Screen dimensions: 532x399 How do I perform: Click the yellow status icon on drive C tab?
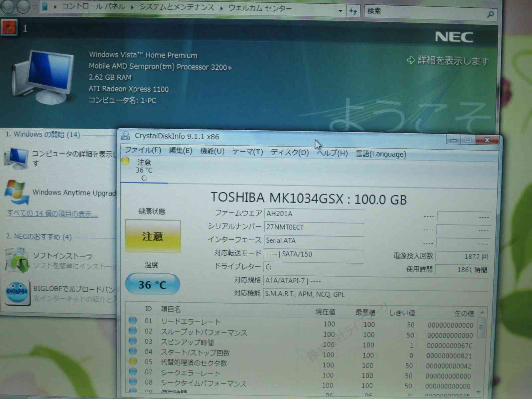(125, 161)
